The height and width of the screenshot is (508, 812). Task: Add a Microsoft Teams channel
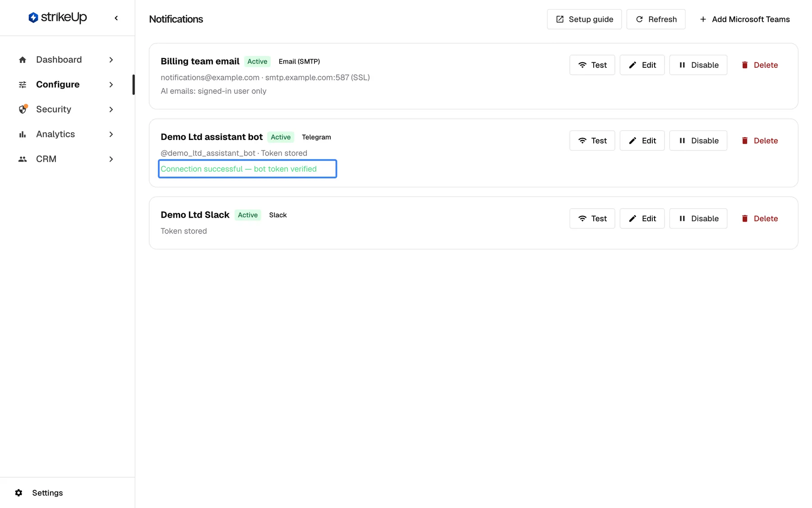click(744, 19)
